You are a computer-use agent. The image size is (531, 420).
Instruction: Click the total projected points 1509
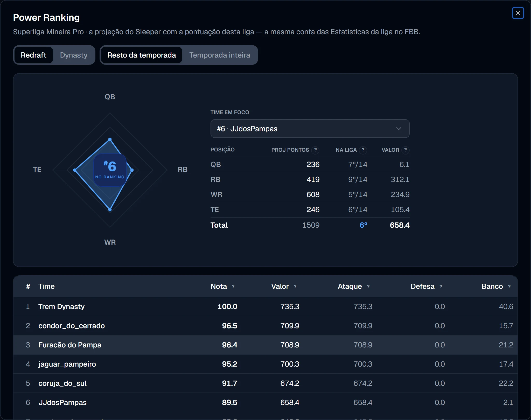point(311,225)
